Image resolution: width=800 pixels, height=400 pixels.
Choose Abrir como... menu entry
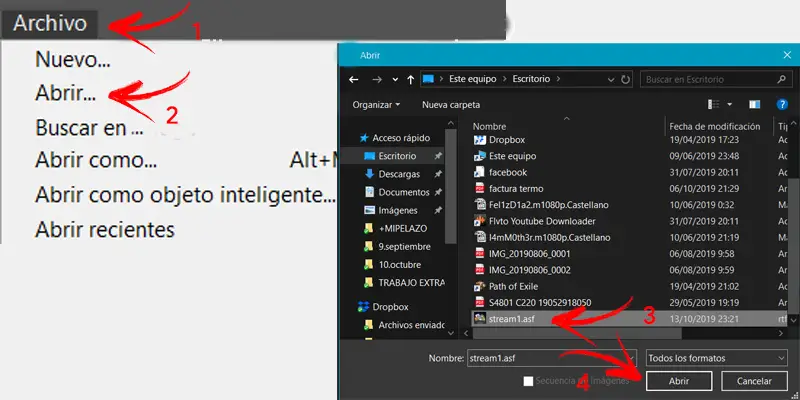[x=96, y=161]
